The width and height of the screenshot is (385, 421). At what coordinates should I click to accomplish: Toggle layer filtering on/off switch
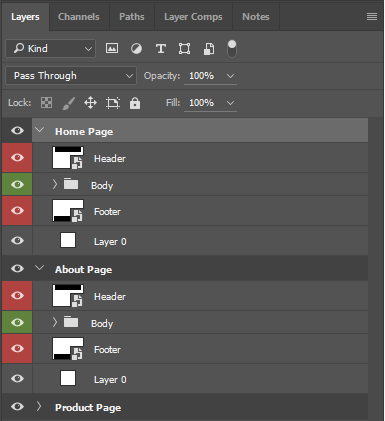click(232, 49)
